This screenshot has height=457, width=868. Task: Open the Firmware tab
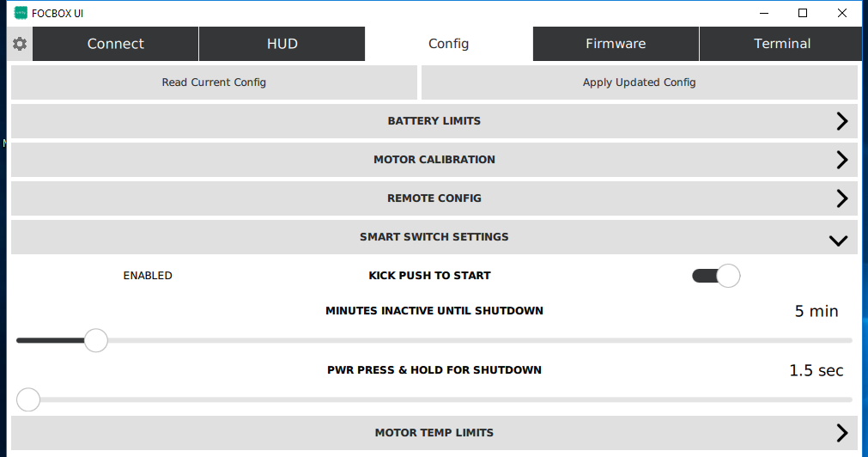pos(616,44)
